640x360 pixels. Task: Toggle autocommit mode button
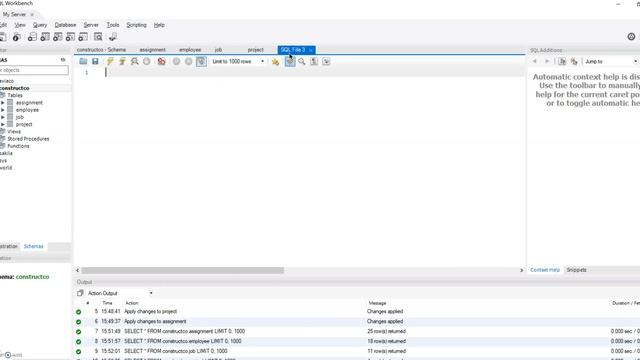tap(201, 61)
